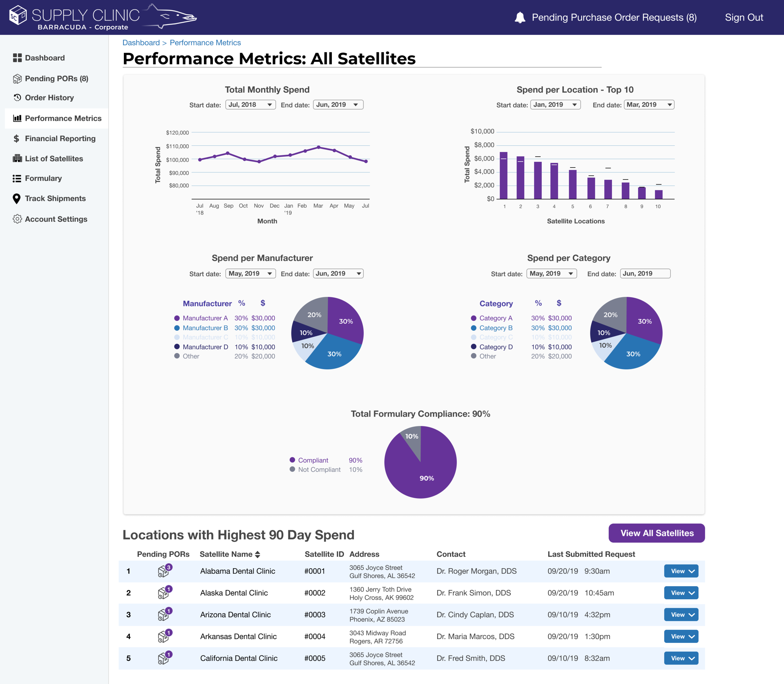The width and height of the screenshot is (784, 684).
Task: Click the Dashboard grid icon in sidebar
Action: click(17, 58)
